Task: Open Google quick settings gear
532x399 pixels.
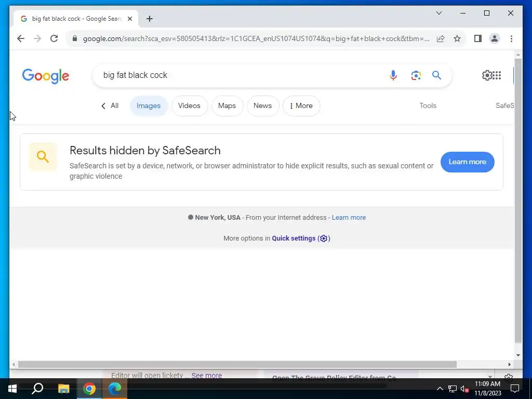Action: 487,75
